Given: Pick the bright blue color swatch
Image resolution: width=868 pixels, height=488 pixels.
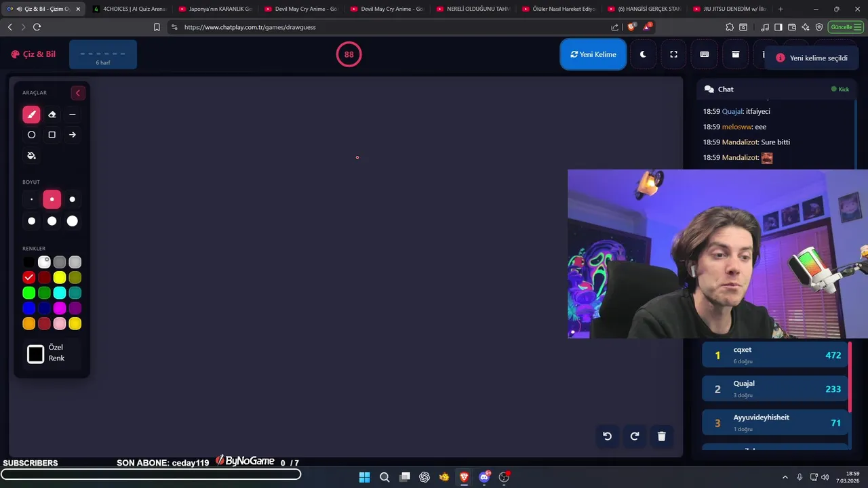Looking at the screenshot, I should click(28, 308).
